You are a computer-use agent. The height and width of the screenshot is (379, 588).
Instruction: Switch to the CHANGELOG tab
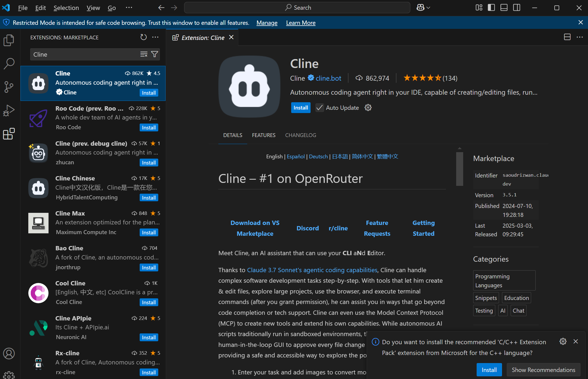coord(301,135)
